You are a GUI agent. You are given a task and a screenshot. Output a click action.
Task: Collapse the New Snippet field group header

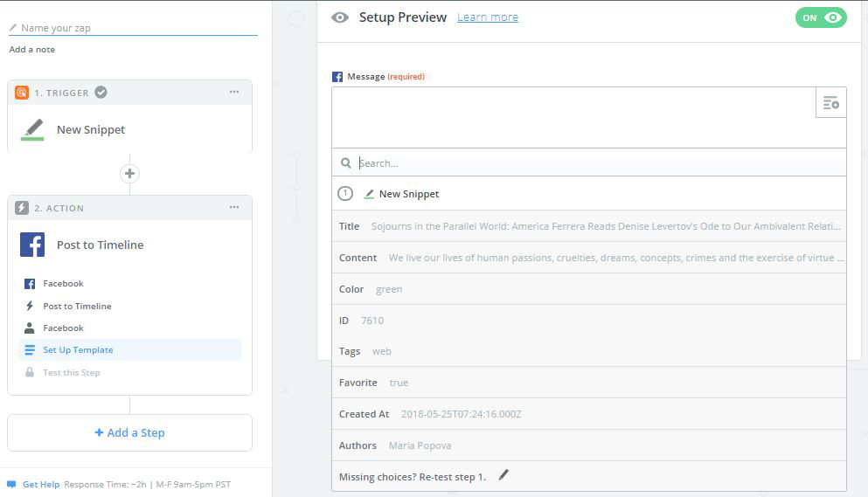[589, 194]
